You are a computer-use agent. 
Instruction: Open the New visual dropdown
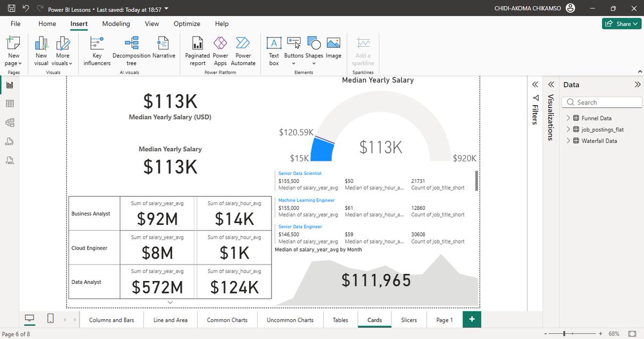[x=41, y=50]
